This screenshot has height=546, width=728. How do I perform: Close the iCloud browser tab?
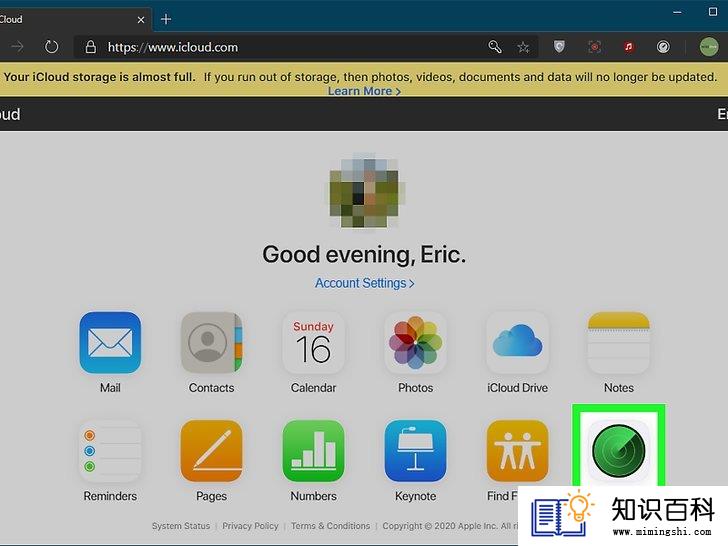[141, 20]
